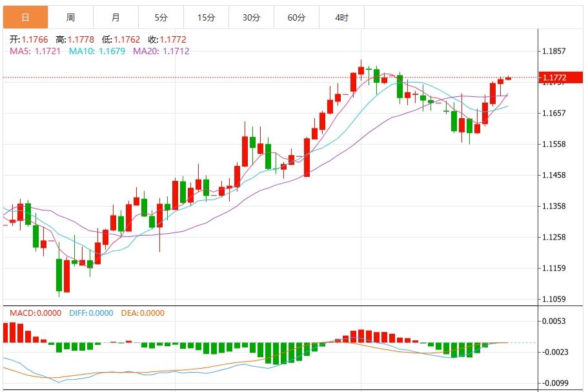This screenshot has width=588, height=392.
Task: Switch to the 月 monthly timeframe tab
Action: (x=116, y=18)
